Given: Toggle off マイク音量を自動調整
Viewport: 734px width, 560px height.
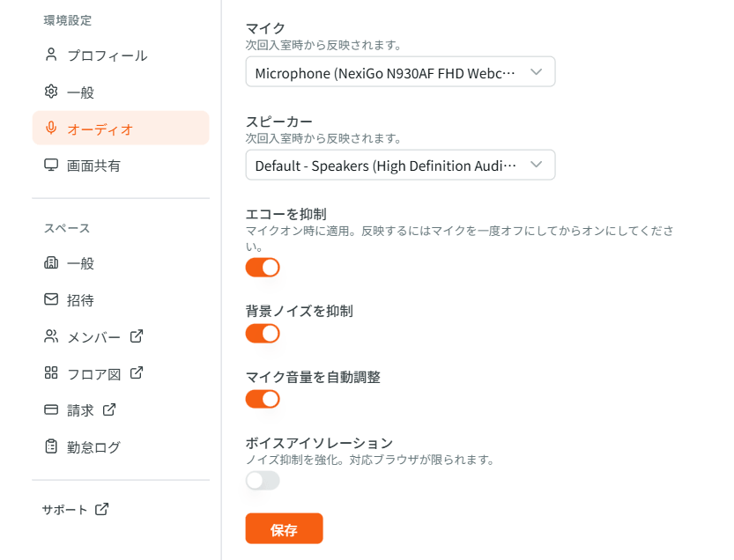Looking at the screenshot, I should pos(262,398).
